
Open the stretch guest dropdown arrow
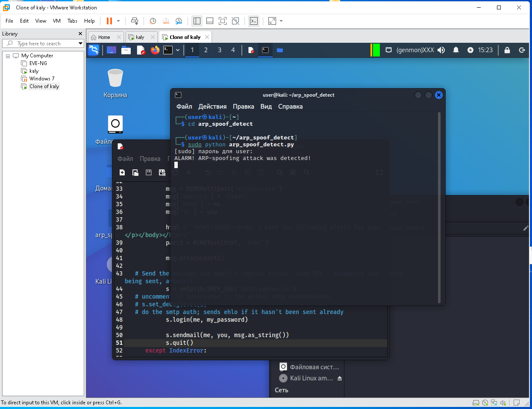coord(281,21)
